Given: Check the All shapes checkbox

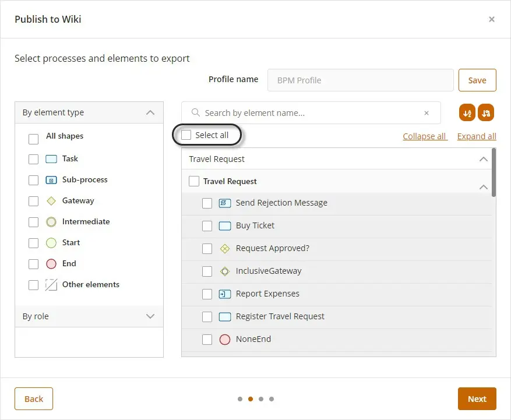Looking at the screenshot, I should (33, 139).
